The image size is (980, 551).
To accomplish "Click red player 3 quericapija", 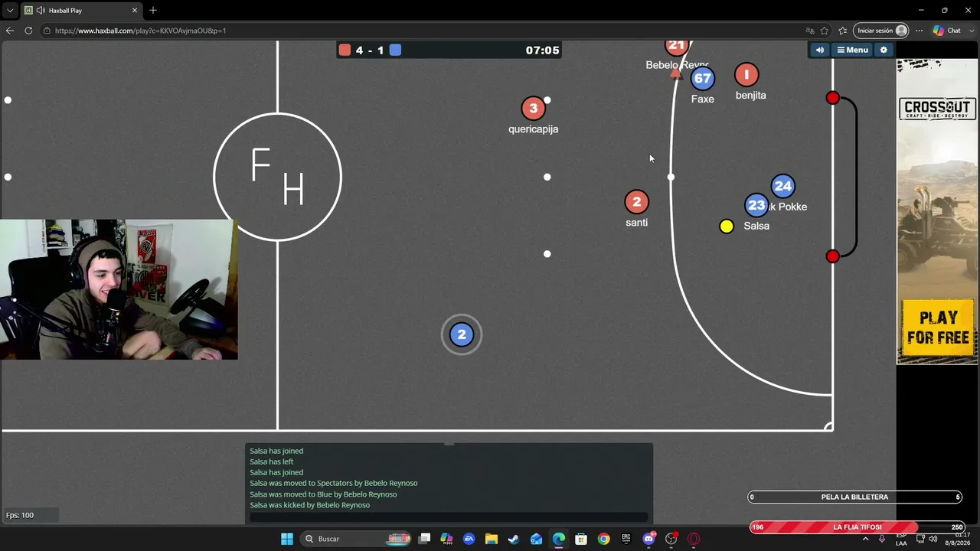I will point(534,108).
